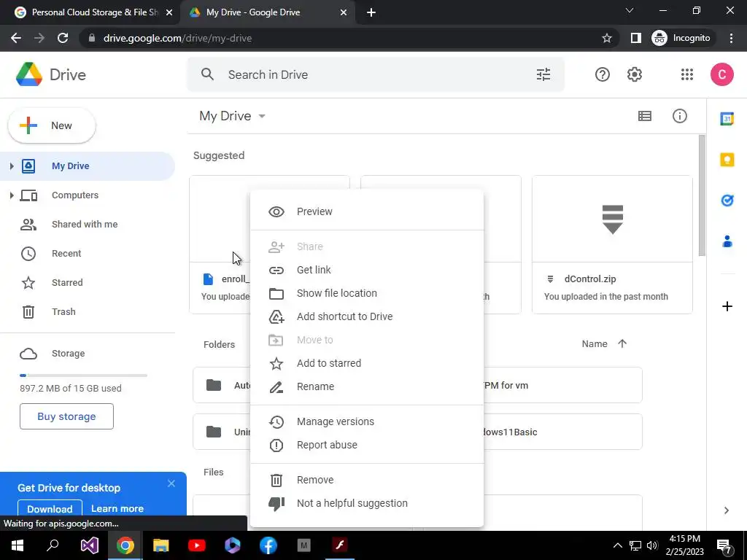
Task: Switch to list layout view
Action: click(645, 116)
